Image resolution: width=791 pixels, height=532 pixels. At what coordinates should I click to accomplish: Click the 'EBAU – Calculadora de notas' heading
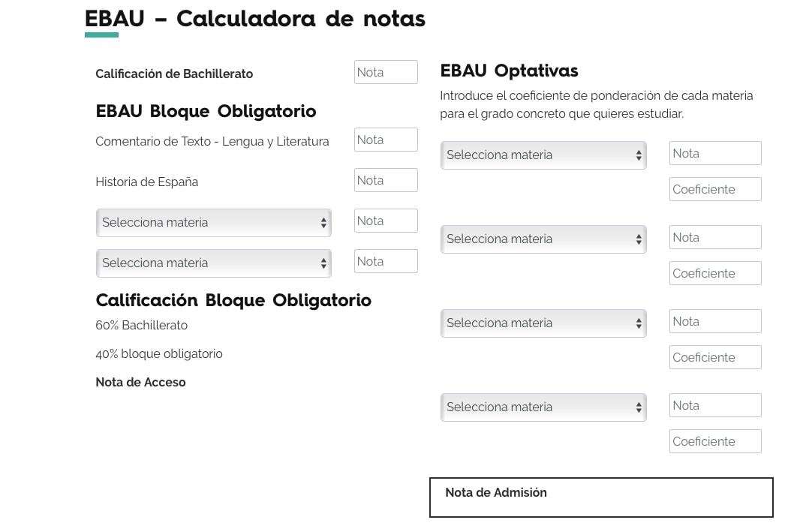(x=254, y=19)
